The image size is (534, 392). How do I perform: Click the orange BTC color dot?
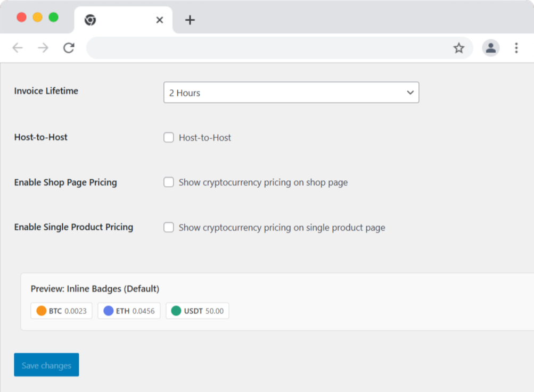pos(42,311)
